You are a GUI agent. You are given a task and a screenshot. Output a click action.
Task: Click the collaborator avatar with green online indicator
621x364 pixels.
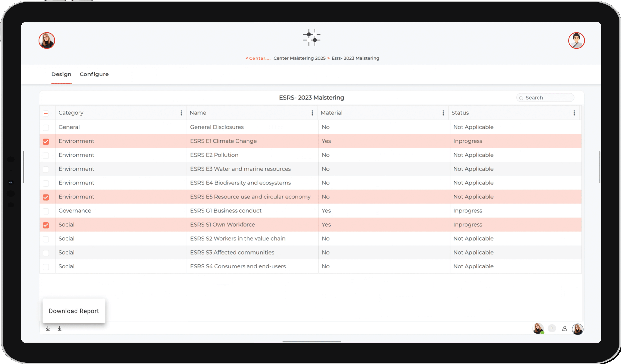pyautogui.click(x=538, y=328)
